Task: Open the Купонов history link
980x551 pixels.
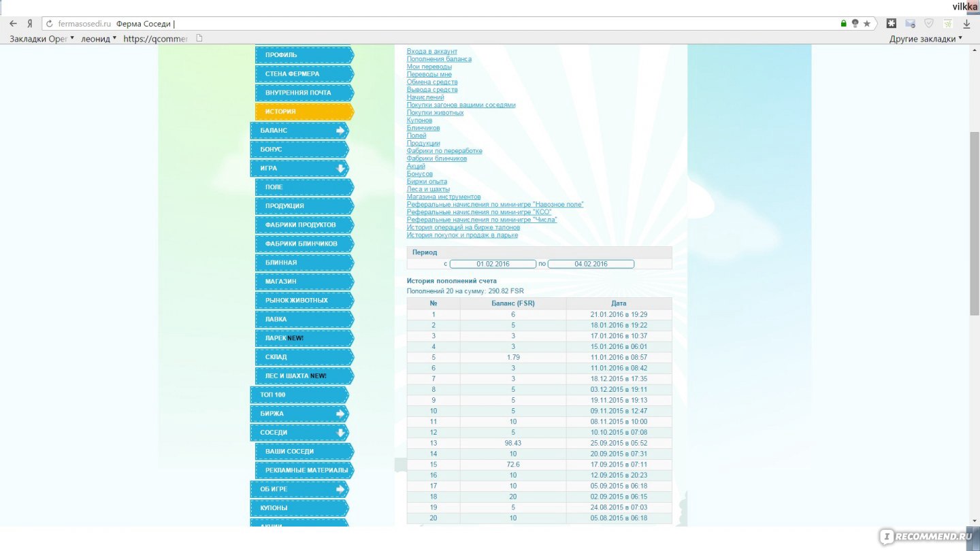Action: [419, 120]
